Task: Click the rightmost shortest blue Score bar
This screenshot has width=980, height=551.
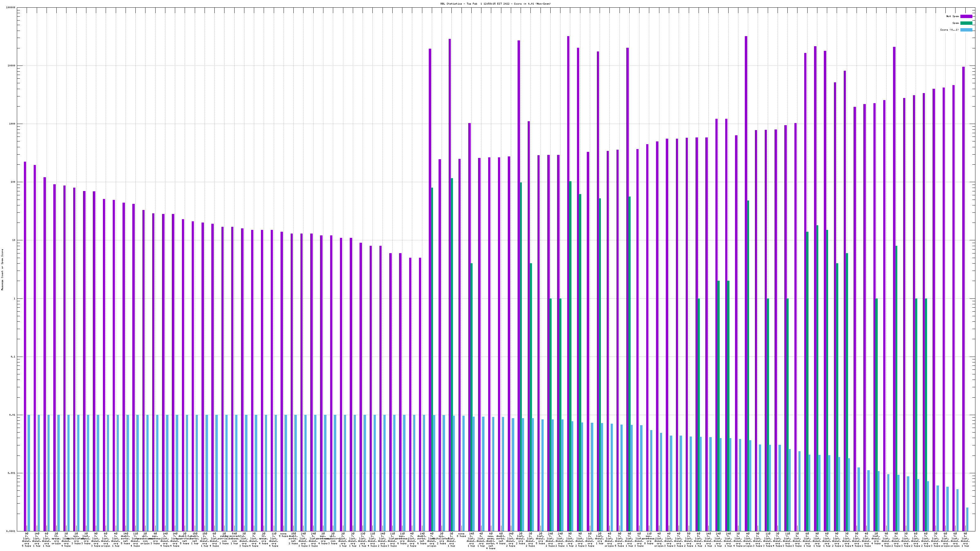Action: [967, 519]
